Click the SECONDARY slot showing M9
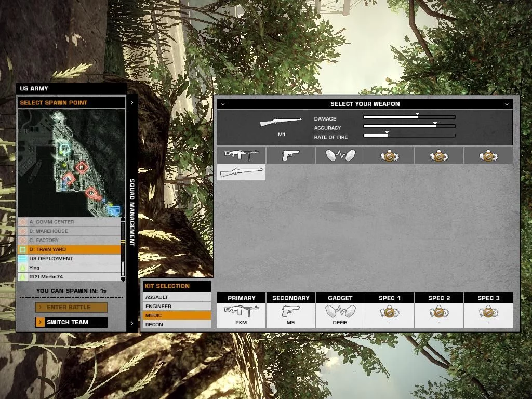532x399 pixels. pos(291,315)
